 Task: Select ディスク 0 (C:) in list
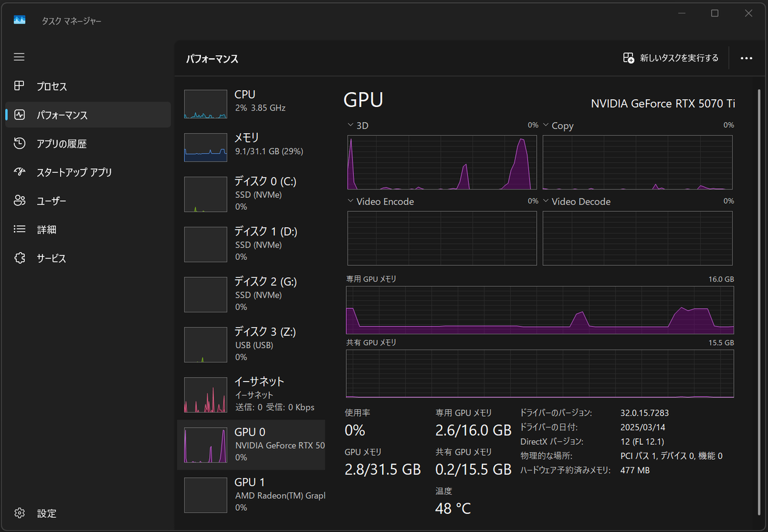point(250,193)
